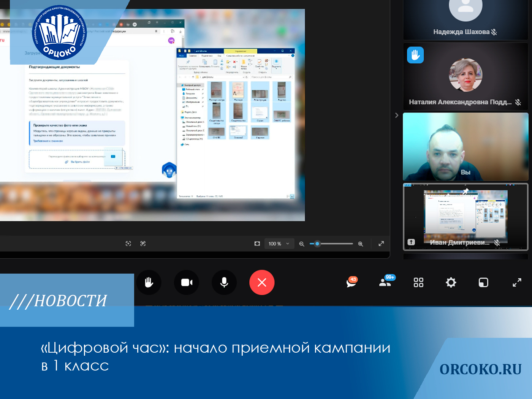Zoom in on the shared screen
This screenshot has height=399, width=532.
point(361,244)
